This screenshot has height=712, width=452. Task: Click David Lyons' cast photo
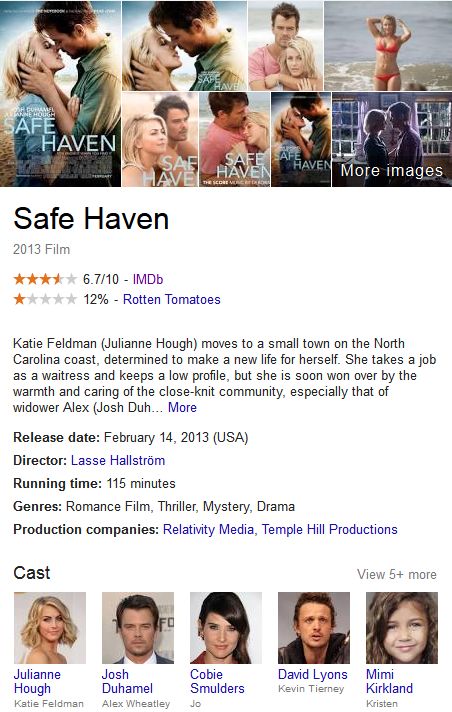[314, 628]
